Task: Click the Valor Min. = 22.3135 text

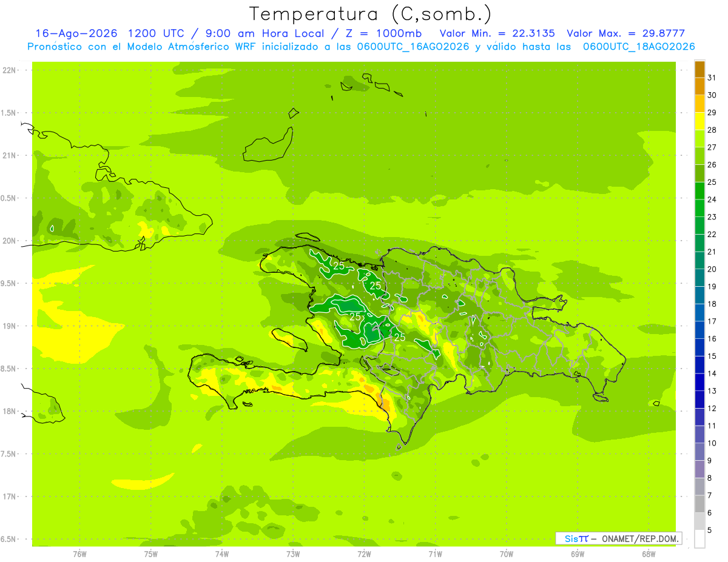Action: pos(497,33)
